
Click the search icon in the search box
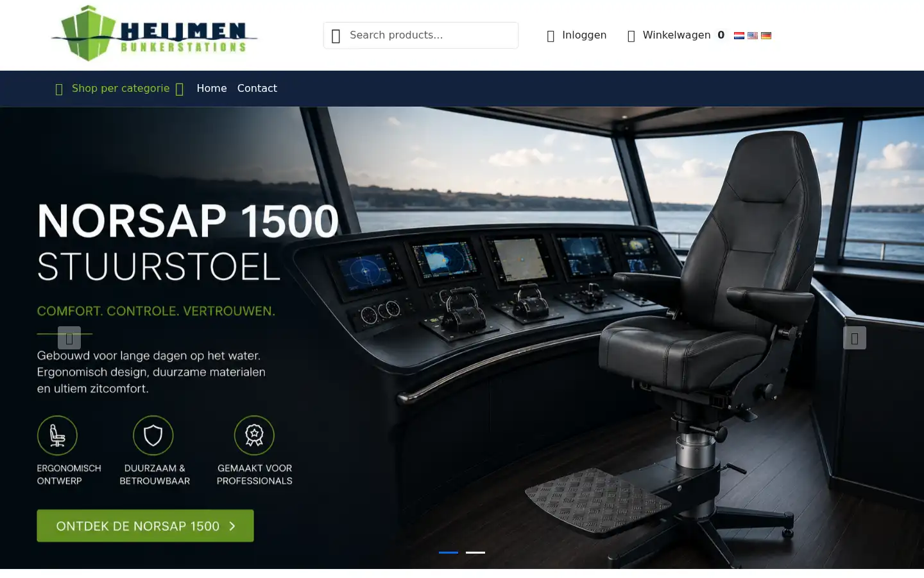(336, 36)
